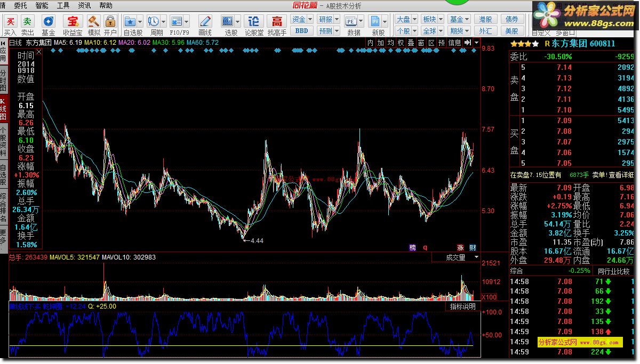Click the q marker on chart bottom
The width and height of the screenshot is (640, 364).
pyautogui.click(x=425, y=247)
